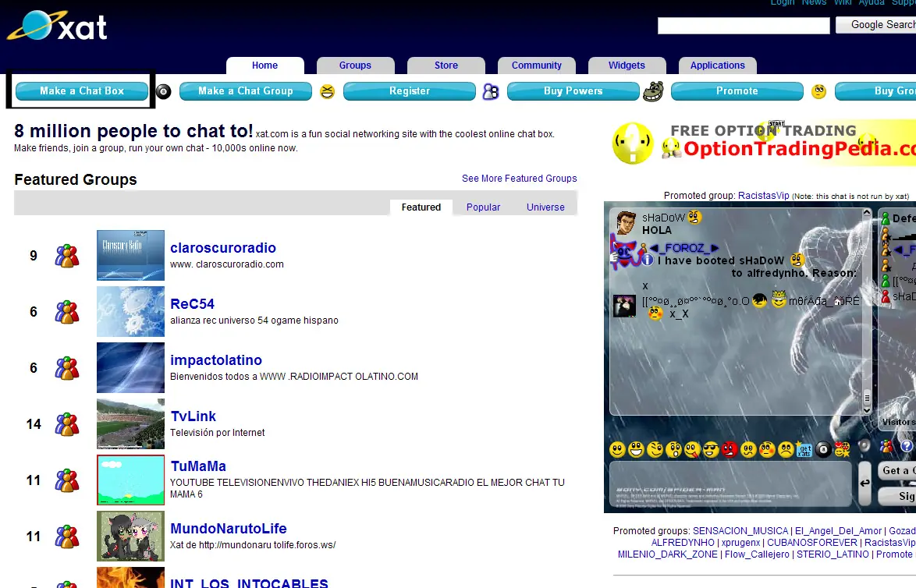Open the Community tab
The width and height of the screenshot is (916, 588).
[536, 66]
